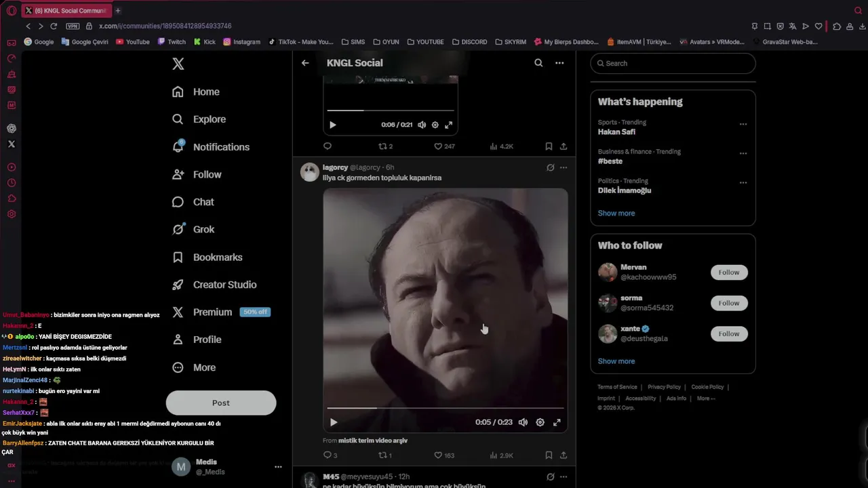Open more options on the lagorcy post
The width and height of the screenshot is (868, 488).
click(564, 167)
